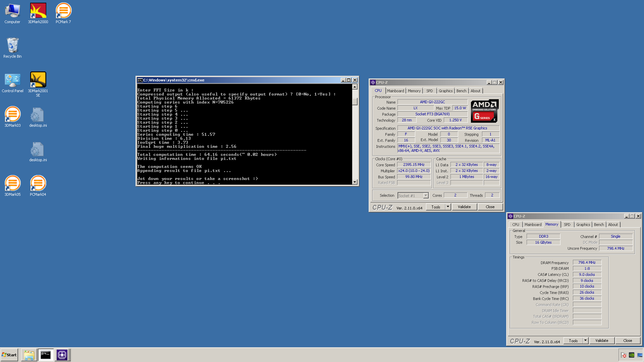Click the FSB:DRAM value 1:8

587,268
